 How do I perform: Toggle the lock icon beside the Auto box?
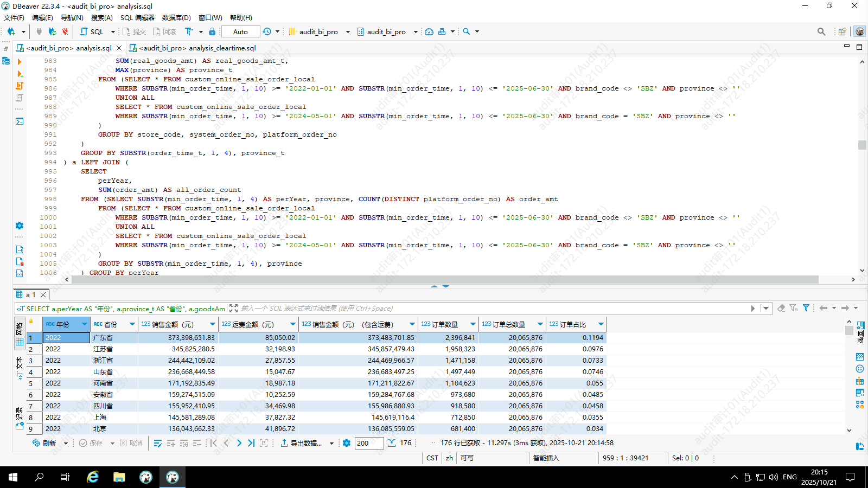coord(212,31)
